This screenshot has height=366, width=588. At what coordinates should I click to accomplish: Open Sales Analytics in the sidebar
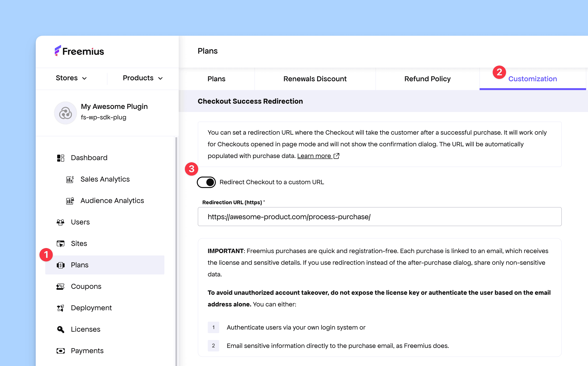click(105, 179)
